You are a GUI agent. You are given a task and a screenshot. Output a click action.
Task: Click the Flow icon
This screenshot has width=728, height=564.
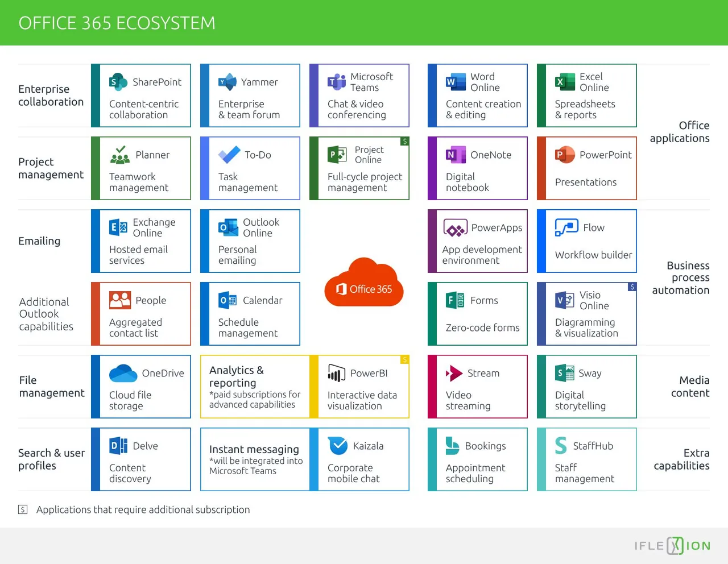pyautogui.click(x=566, y=227)
